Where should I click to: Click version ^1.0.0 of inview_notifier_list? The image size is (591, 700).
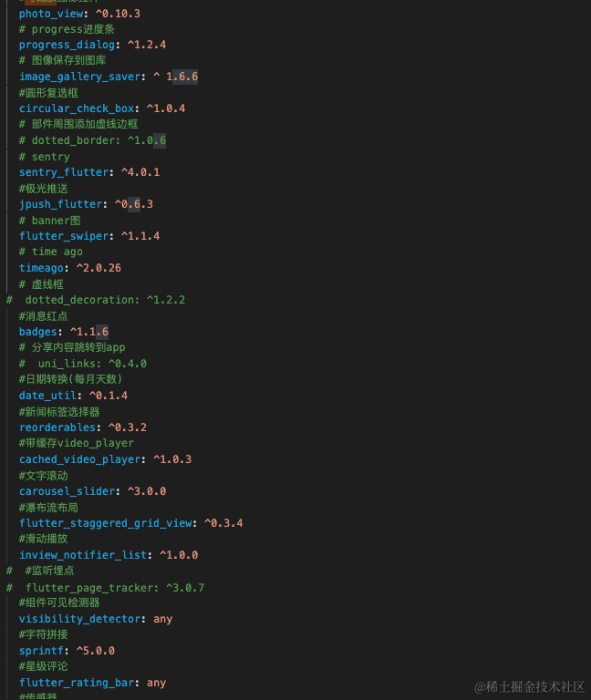179,555
